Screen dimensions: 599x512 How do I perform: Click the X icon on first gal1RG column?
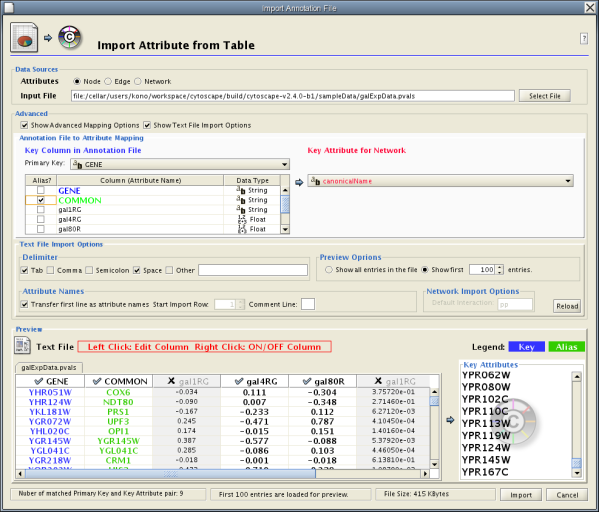(171, 381)
